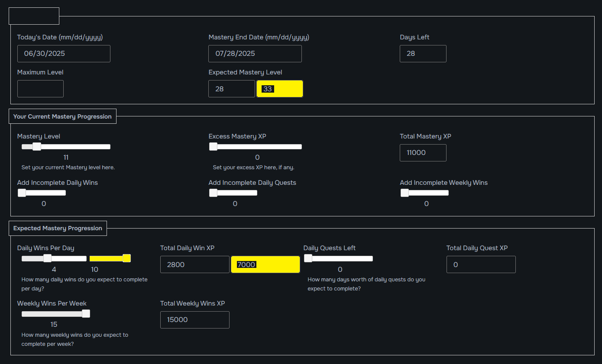Click the 'How many days worth of daily quests' text
The width and height of the screenshot is (602, 364).
[366, 284]
